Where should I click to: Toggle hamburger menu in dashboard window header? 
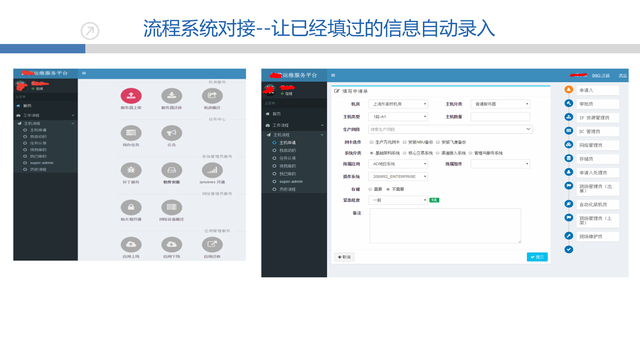84,73
